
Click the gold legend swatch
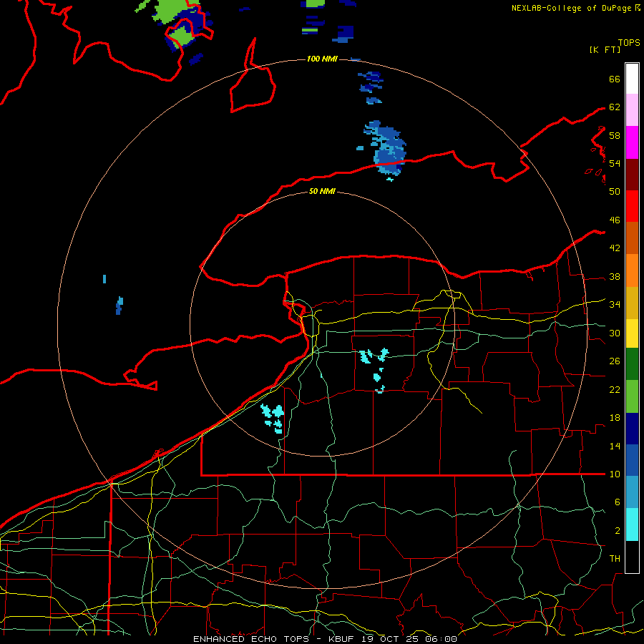(x=632, y=303)
